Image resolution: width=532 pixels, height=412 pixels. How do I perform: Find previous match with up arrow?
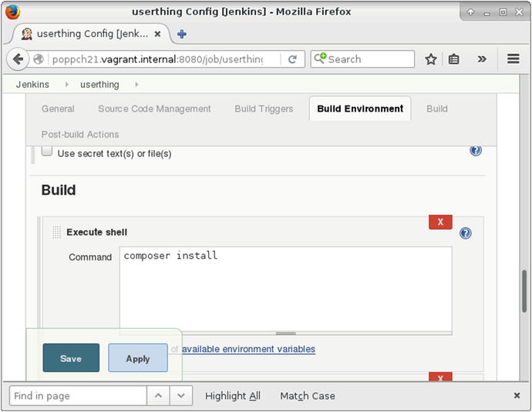coord(158,395)
